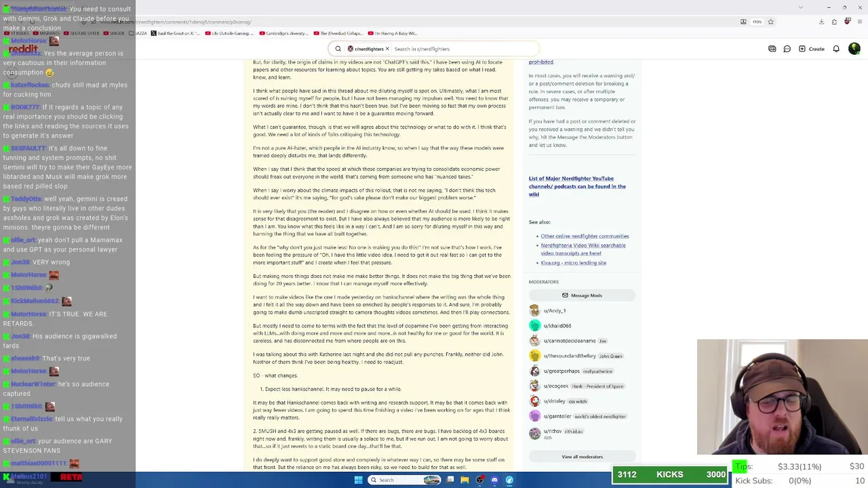
Task: Open the 110% zoom level indicator
Action: [757, 22]
